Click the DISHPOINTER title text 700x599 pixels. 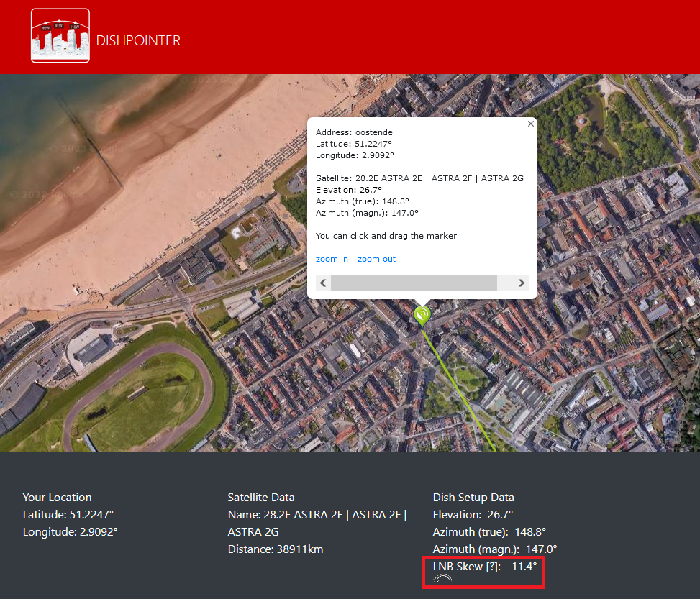(138, 40)
